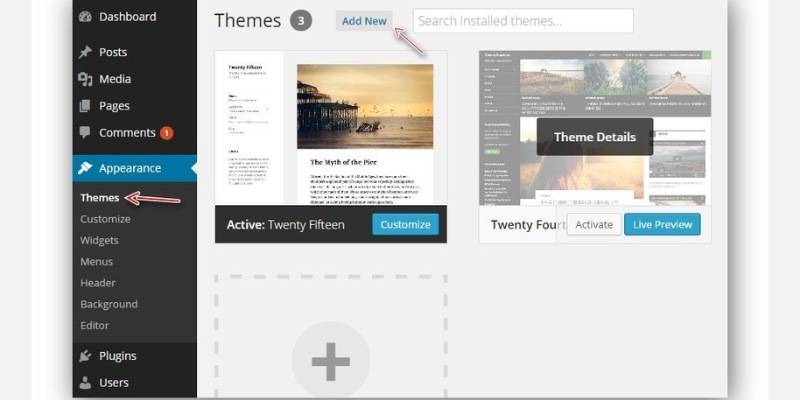Activate the Twenty Fourteen theme
800x400 pixels.
(593, 225)
